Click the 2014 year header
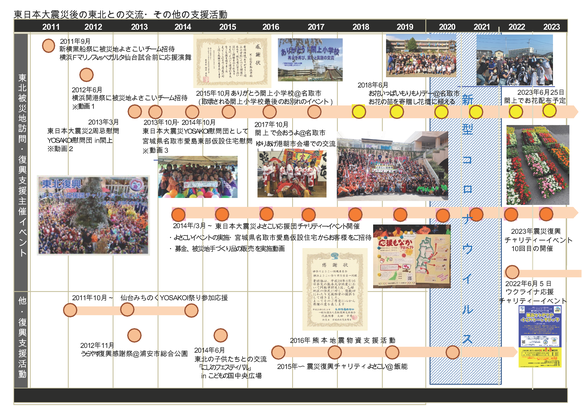The image size is (582, 412). pyautogui.click(x=183, y=27)
